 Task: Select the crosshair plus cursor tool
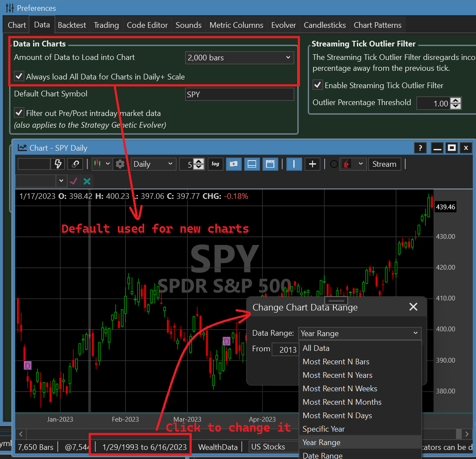[x=312, y=164]
